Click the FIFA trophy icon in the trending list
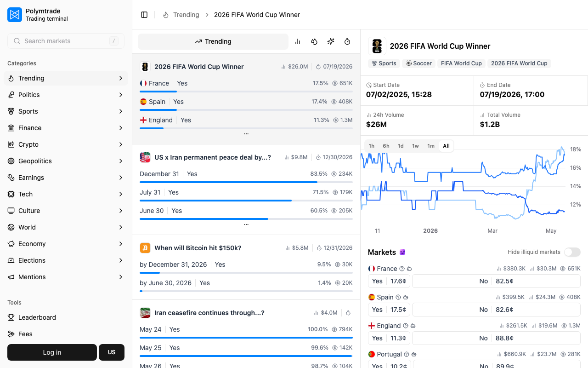Viewport: 588px width, 368px height. pyautogui.click(x=145, y=67)
